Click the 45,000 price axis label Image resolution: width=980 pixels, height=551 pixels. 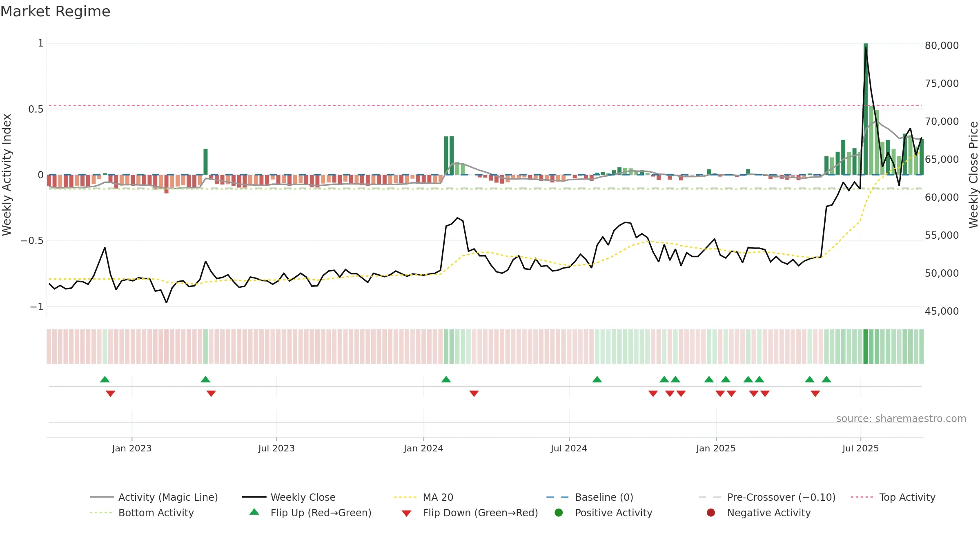click(942, 311)
